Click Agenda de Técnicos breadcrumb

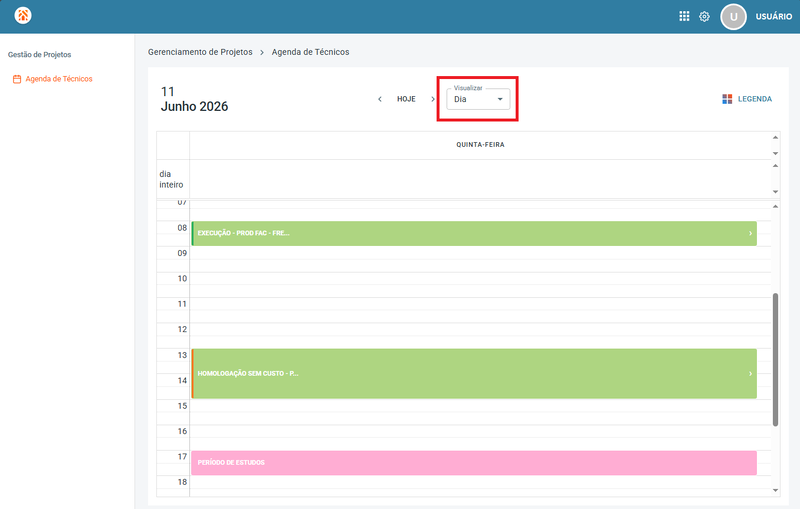310,52
